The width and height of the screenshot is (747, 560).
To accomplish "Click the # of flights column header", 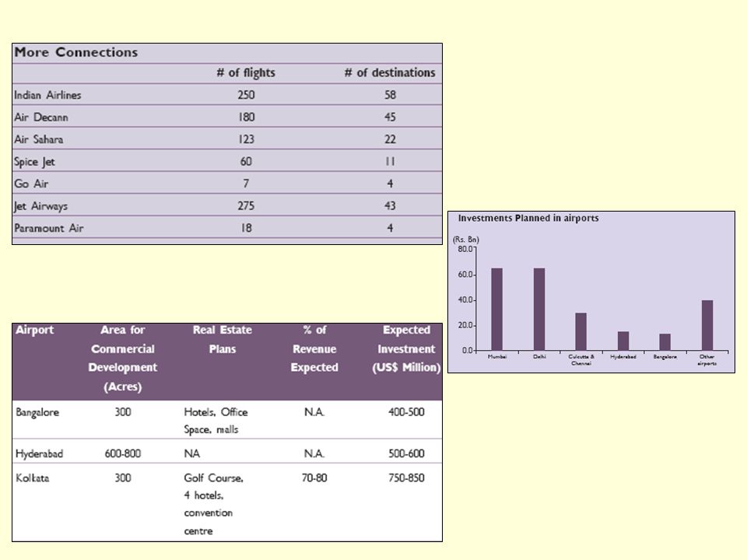I will (246, 73).
